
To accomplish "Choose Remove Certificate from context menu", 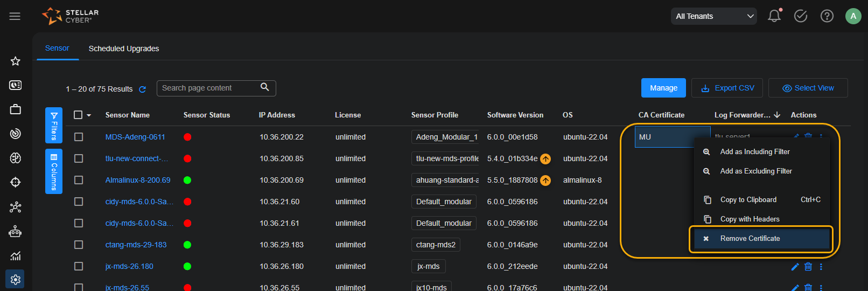I will [x=750, y=239].
